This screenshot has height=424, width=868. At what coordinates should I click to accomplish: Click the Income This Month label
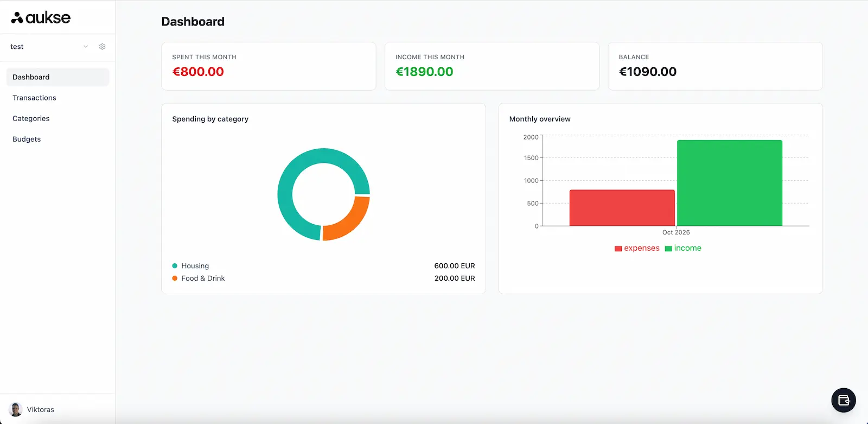430,57
